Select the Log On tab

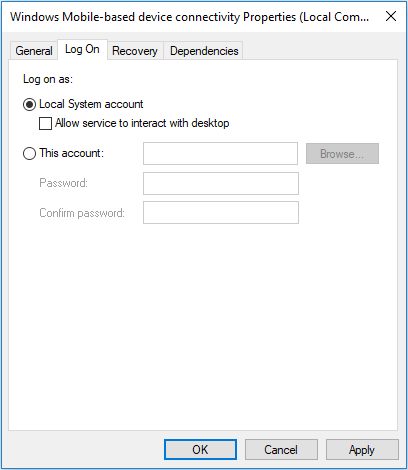click(x=82, y=49)
